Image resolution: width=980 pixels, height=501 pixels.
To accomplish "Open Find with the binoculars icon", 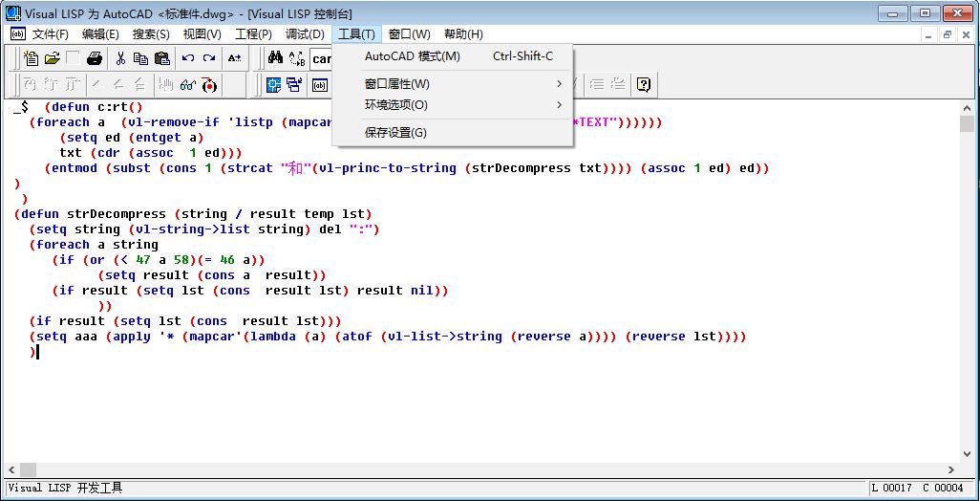I will point(275,58).
